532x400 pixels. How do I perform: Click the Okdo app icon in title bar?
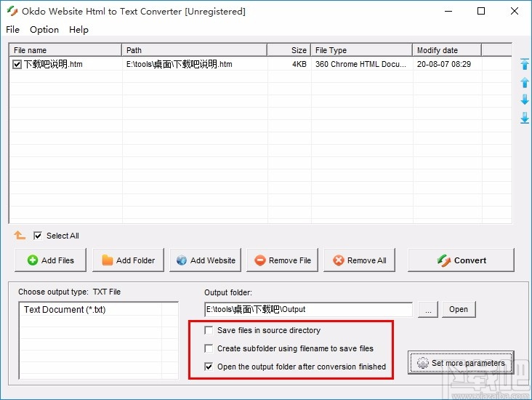coord(12,11)
